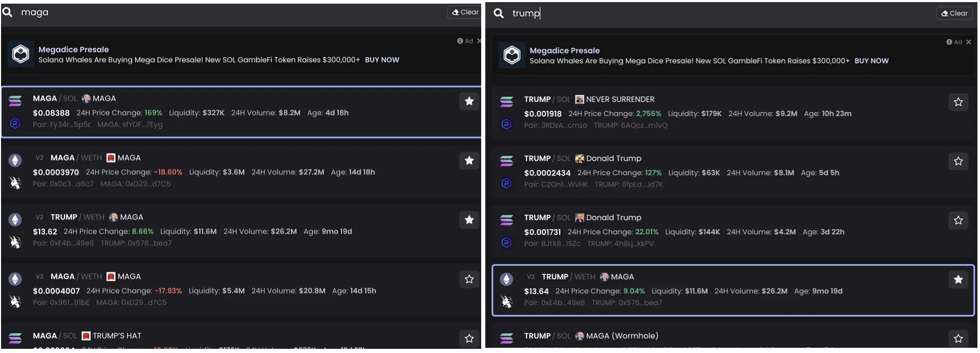Favorite the NEVER SURRENDER pair with its star
Viewport: 980px width, 353px height.
(958, 102)
